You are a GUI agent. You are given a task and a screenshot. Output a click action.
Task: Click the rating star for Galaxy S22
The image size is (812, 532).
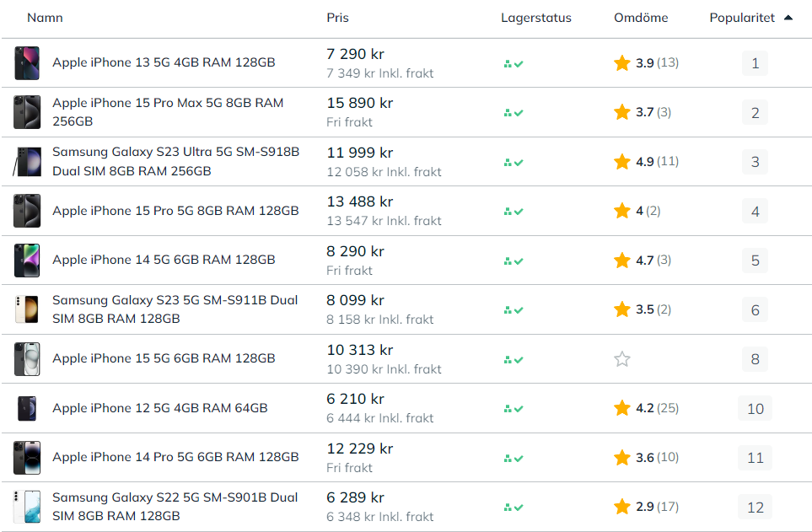622,506
